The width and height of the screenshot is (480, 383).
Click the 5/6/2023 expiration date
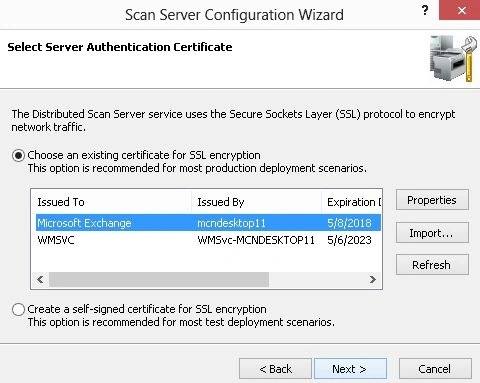coord(349,240)
